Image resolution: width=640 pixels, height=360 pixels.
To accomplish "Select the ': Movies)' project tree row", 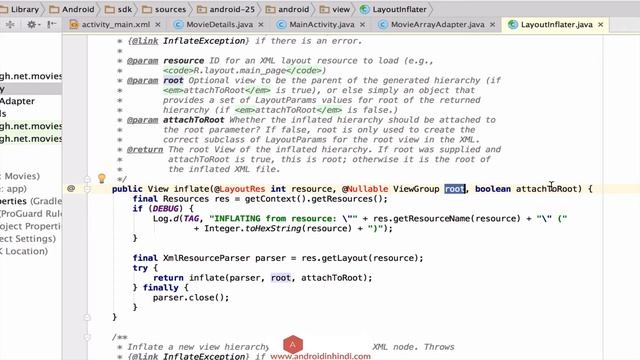I will 31,176.
